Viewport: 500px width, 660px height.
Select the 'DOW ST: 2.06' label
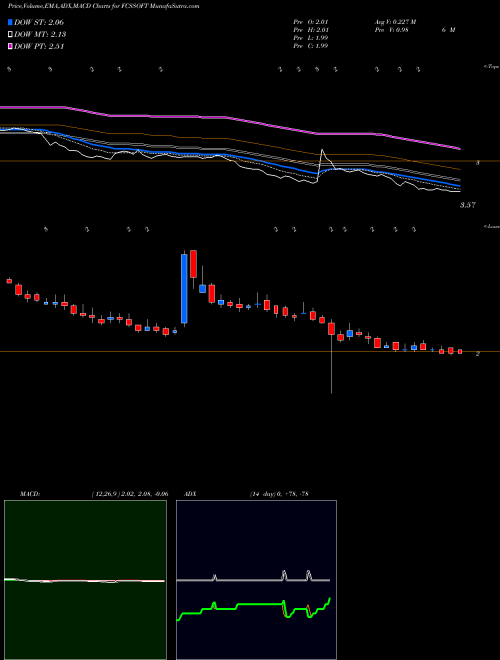pos(39,22)
